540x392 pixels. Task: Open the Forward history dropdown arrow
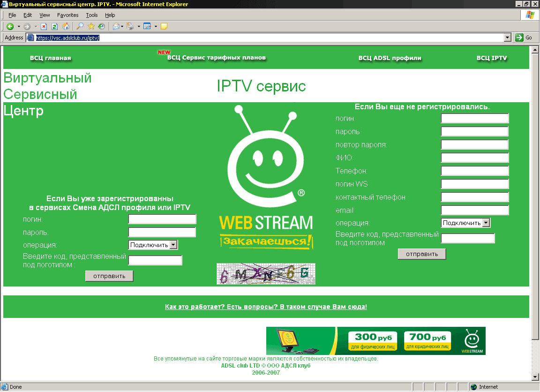pos(36,27)
